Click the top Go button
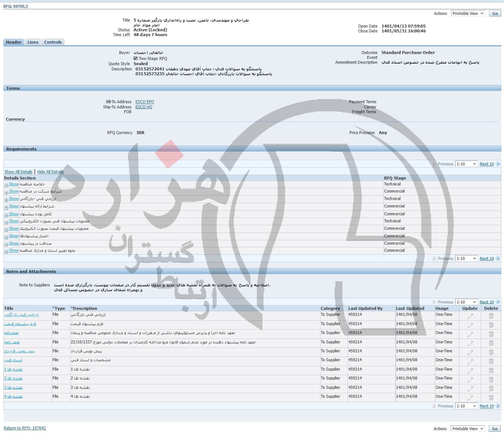504x435 pixels. click(x=495, y=13)
